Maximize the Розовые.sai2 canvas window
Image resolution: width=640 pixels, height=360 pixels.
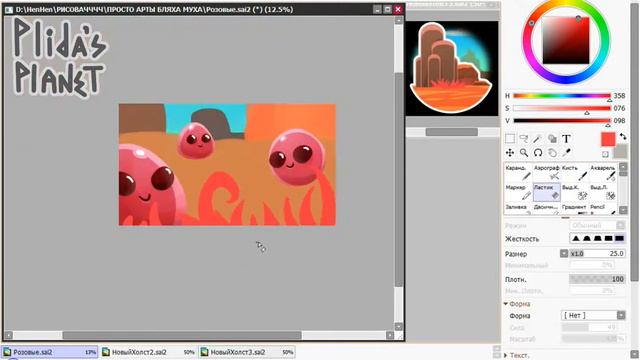click(387, 9)
